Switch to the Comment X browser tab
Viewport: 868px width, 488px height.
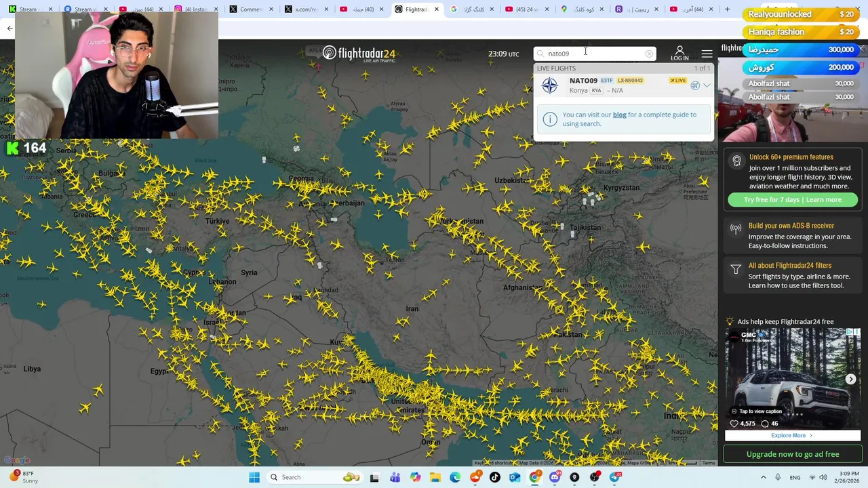click(251, 9)
